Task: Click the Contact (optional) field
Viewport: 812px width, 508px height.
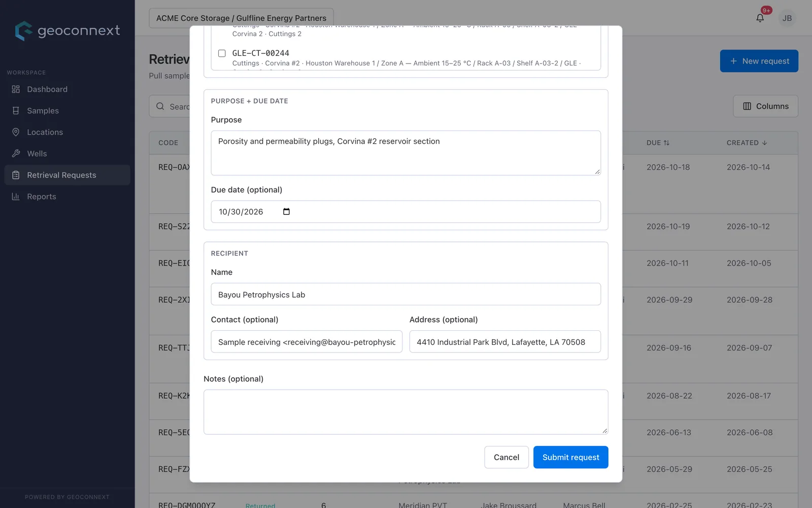Action: [307, 342]
